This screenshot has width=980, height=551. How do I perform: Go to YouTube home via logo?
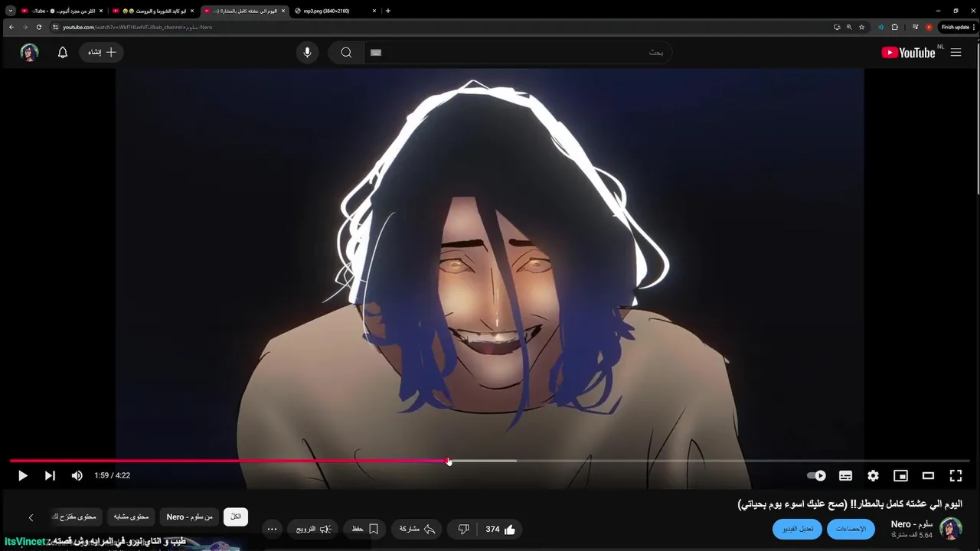pyautogui.click(x=909, y=52)
